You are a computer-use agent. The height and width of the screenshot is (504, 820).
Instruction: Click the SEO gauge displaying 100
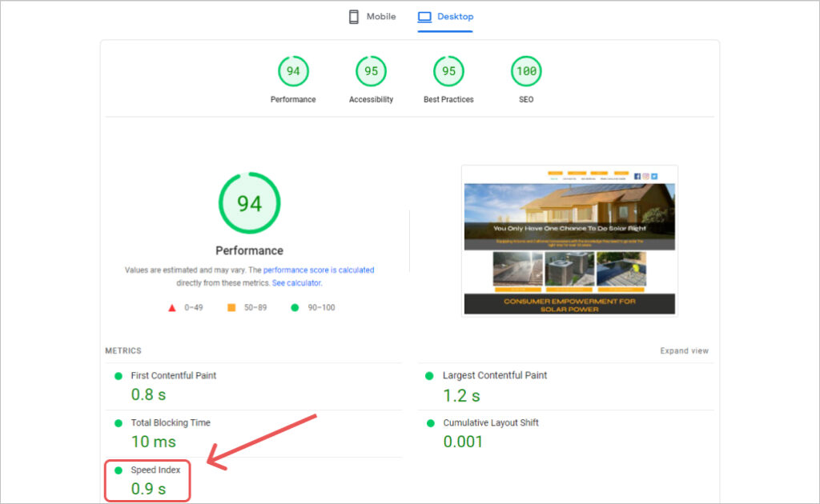click(x=525, y=70)
